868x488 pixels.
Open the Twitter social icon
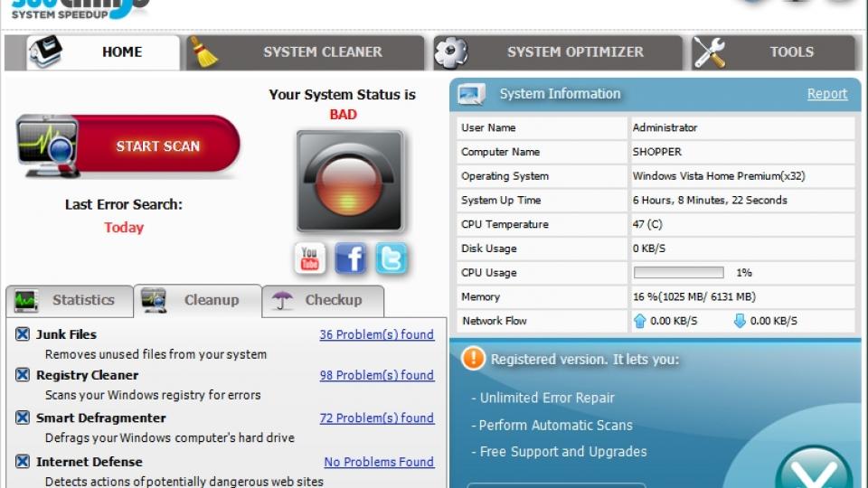point(392,258)
